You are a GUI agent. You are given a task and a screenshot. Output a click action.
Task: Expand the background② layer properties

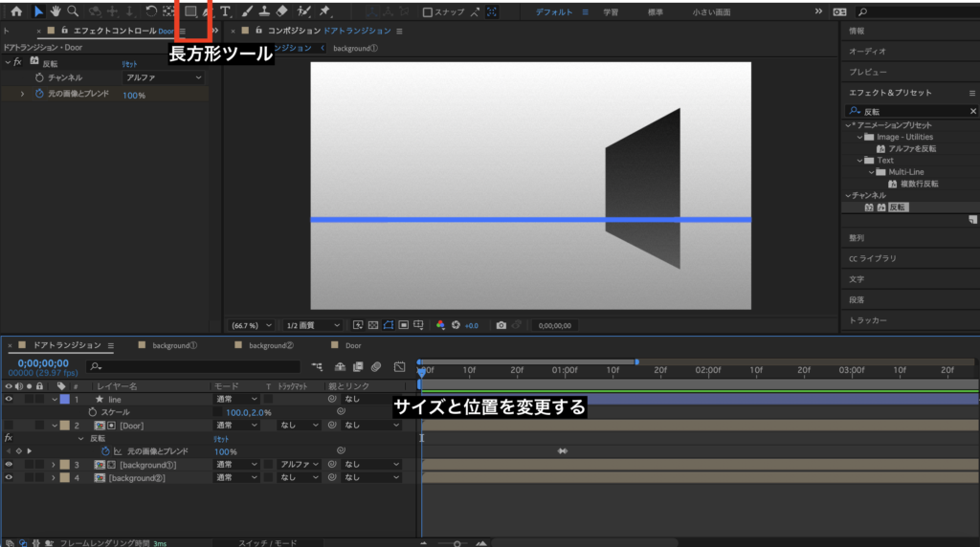[53, 477]
